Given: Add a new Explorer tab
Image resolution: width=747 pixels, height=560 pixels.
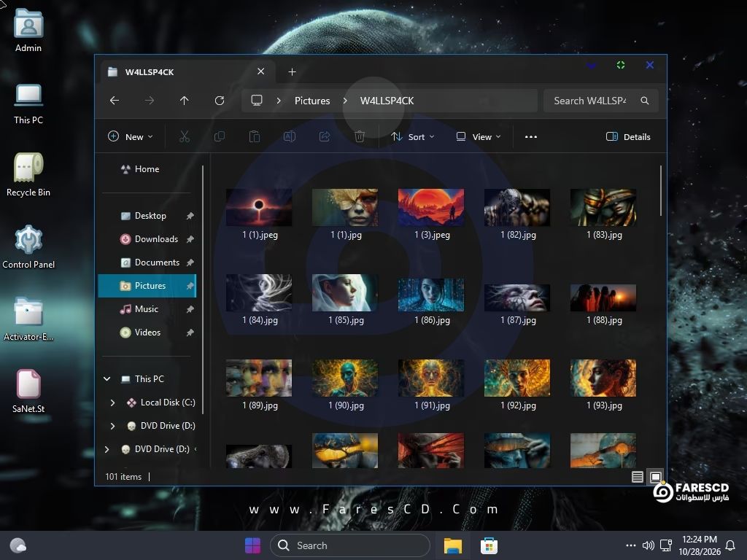Looking at the screenshot, I should coord(292,72).
